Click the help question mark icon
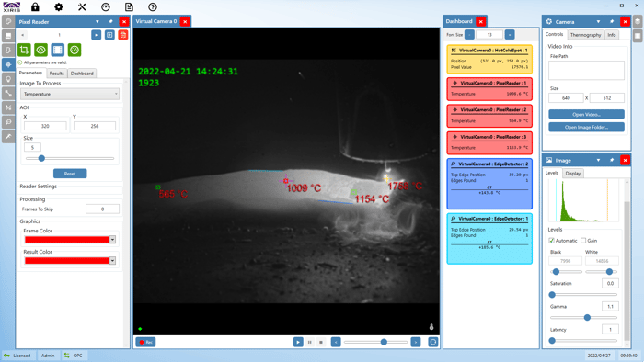644x362 pixels. coord(153,7)
